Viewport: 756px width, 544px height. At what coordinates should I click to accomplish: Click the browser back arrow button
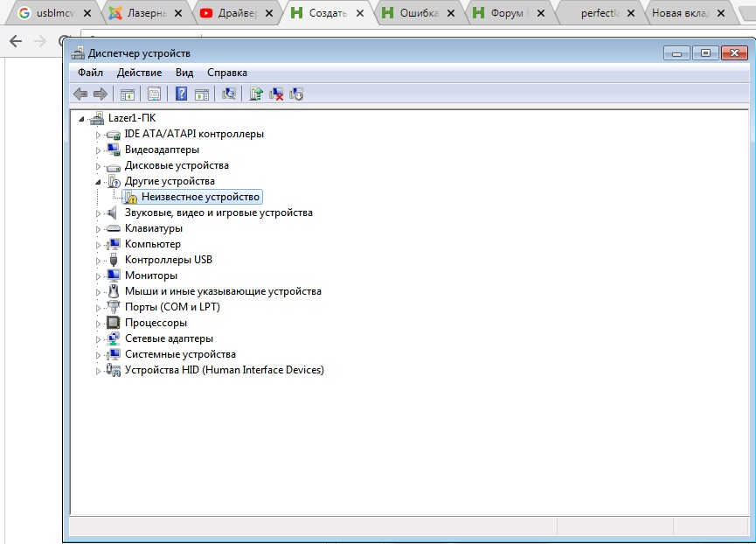coord(15,41)
